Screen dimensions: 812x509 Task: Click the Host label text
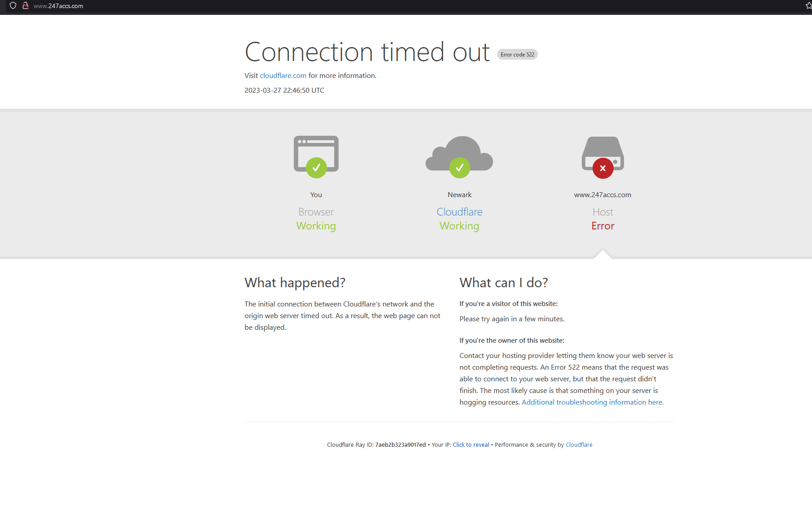click(x=603, y=212)
